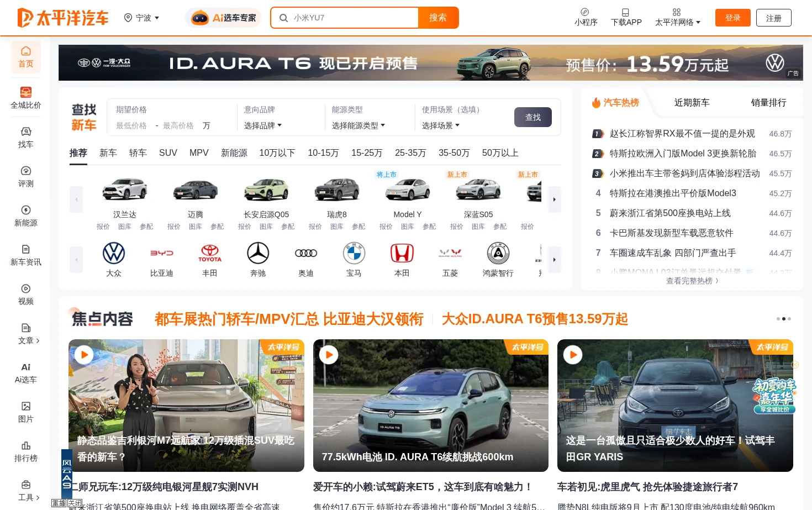
Task: Expand 查看完整热榜
Action: (x=692, y=281)
